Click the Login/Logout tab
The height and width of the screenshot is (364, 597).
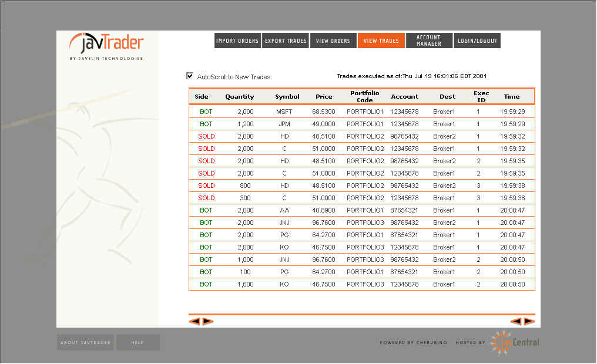(x=477, y=41)
